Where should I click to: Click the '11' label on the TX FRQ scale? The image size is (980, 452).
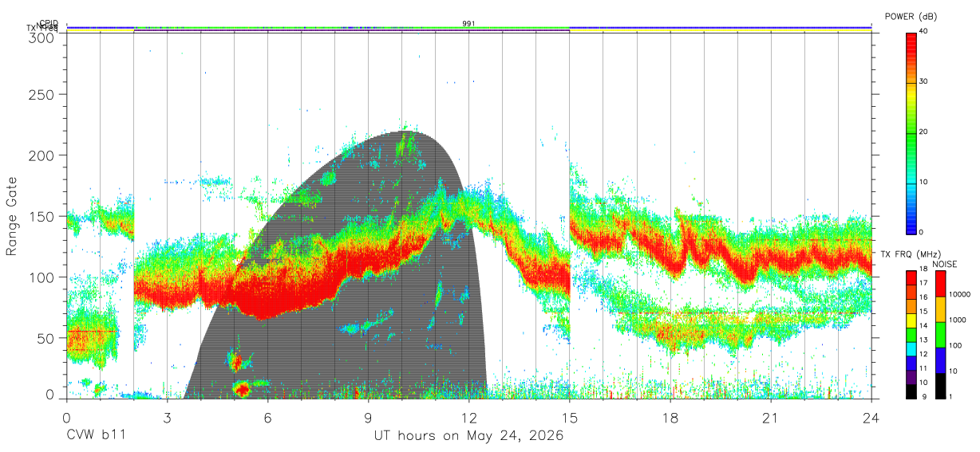point(924,368)
